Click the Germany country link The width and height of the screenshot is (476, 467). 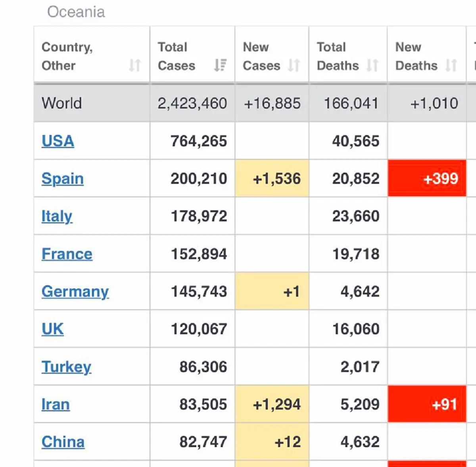pos(75,292)
